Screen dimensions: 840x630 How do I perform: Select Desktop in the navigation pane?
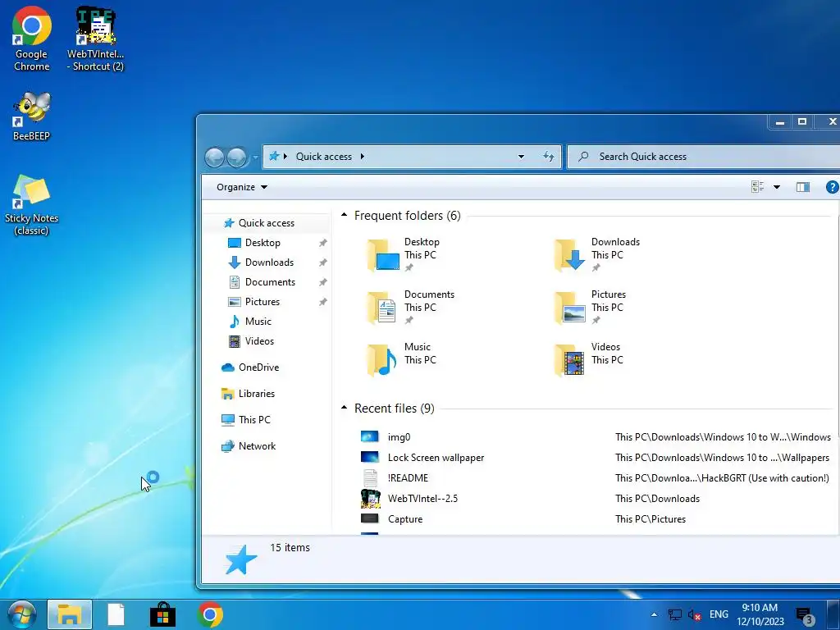click(x=262, y=243)
